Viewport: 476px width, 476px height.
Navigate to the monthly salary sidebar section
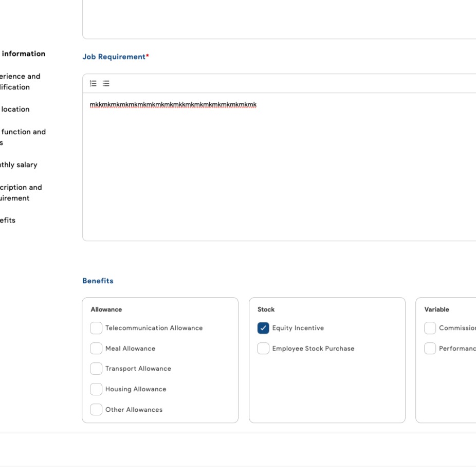[19, 165]
